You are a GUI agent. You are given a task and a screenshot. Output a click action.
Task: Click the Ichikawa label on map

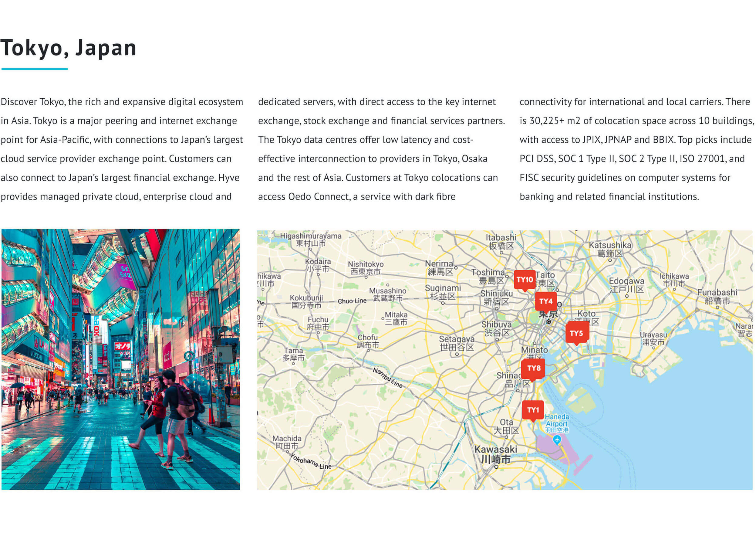674,280
